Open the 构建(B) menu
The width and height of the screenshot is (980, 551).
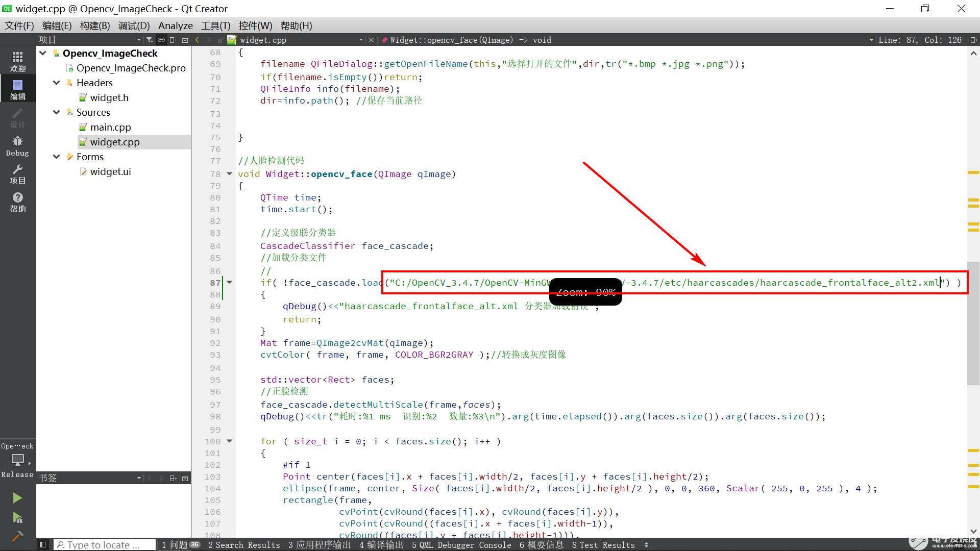coord(95,26)
